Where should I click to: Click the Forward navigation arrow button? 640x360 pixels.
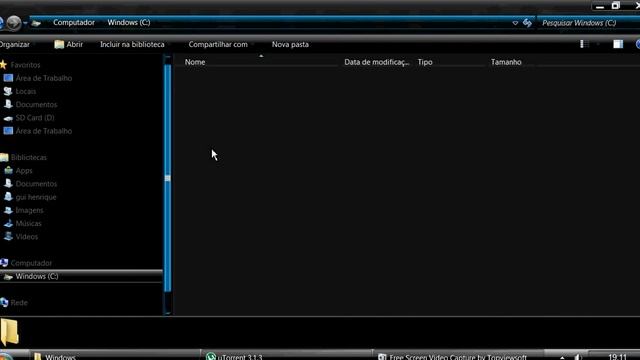tap(13, 23)
